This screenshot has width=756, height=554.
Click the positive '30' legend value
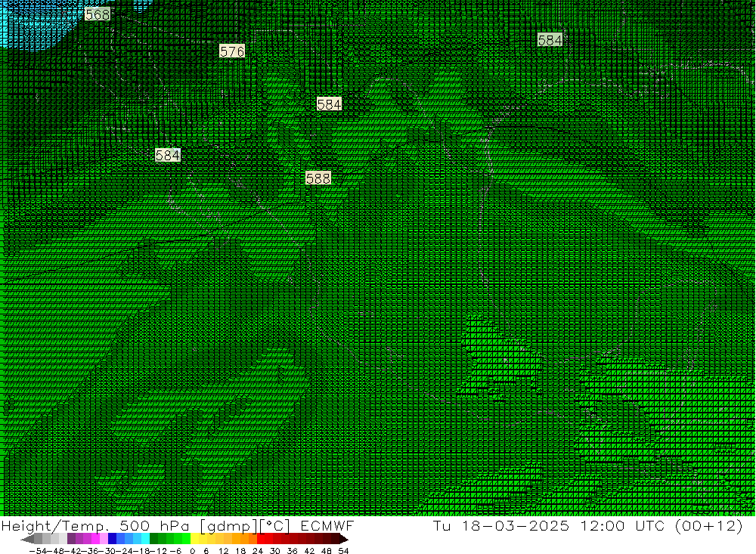tap(275, 551)
